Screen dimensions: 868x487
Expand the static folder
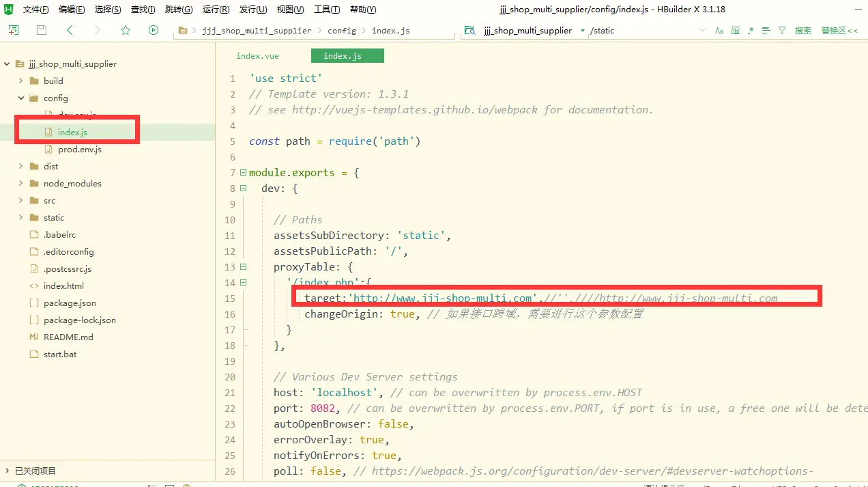(x=21, y=218)
